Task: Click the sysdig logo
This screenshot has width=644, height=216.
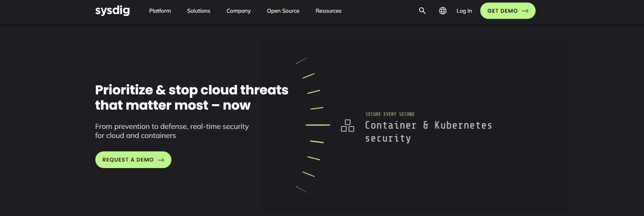Action: (112, 11)
